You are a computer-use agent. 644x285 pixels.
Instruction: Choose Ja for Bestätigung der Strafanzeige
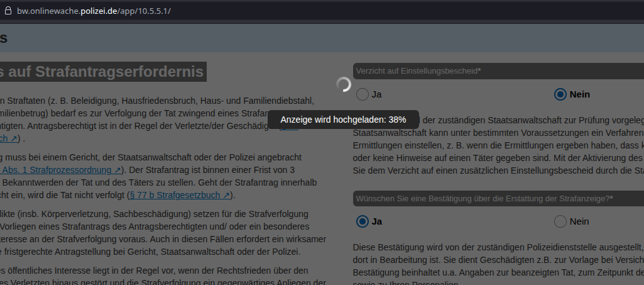click(363, 221)
